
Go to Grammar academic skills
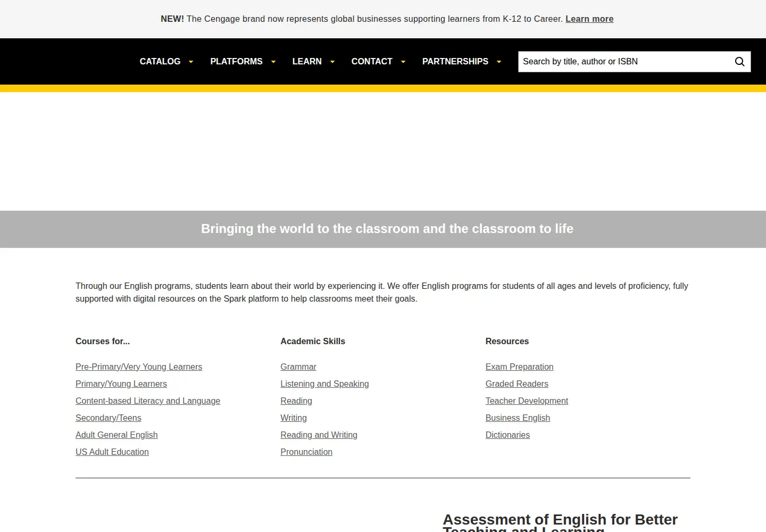tap(298, 367)
